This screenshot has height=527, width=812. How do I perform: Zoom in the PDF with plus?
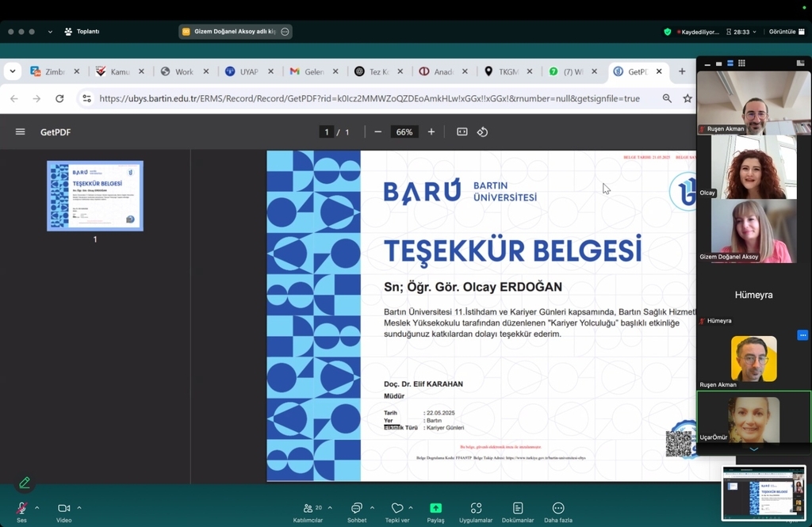pyautogui.click(x=431, y=132)
